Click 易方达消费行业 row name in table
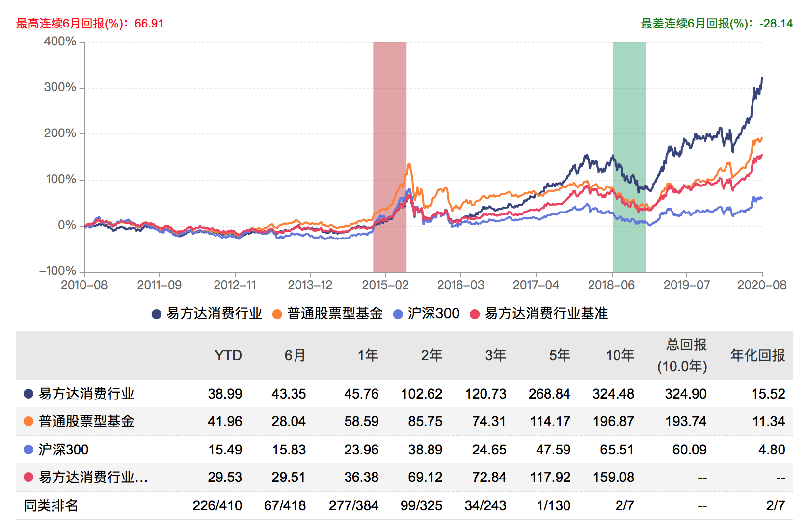The image size is (807, 532). 86,394
